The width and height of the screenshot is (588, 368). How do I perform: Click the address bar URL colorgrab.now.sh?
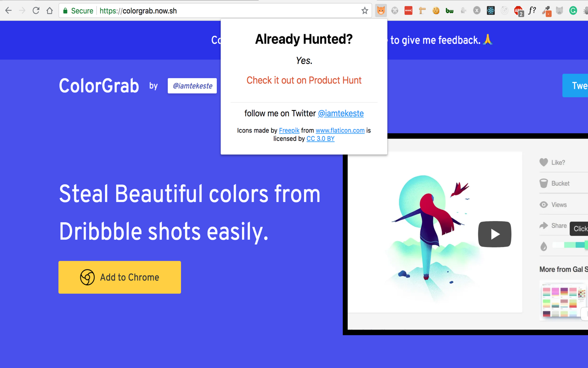pyautogui.click(x=138, y=11)
